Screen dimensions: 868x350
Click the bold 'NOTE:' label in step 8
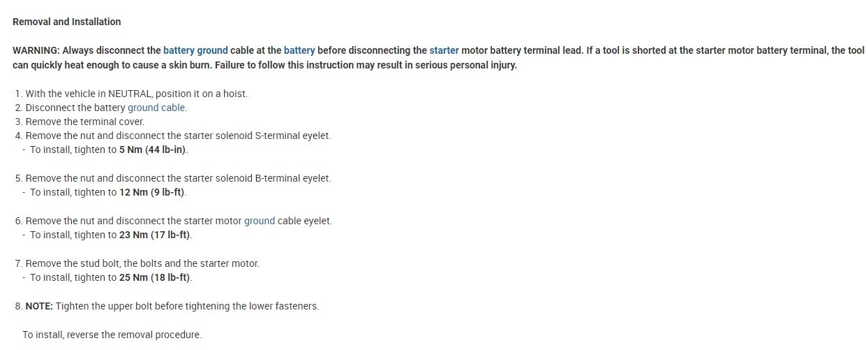coord(39,306)
